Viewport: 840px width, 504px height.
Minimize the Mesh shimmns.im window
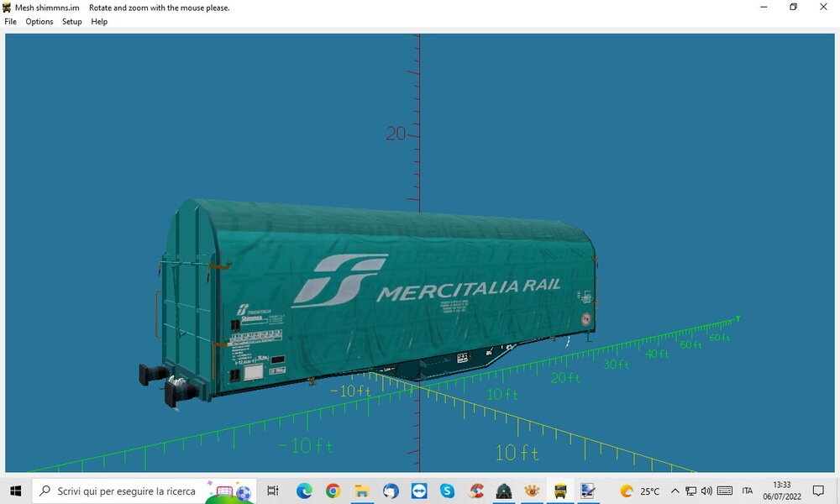tap(764, 7)
